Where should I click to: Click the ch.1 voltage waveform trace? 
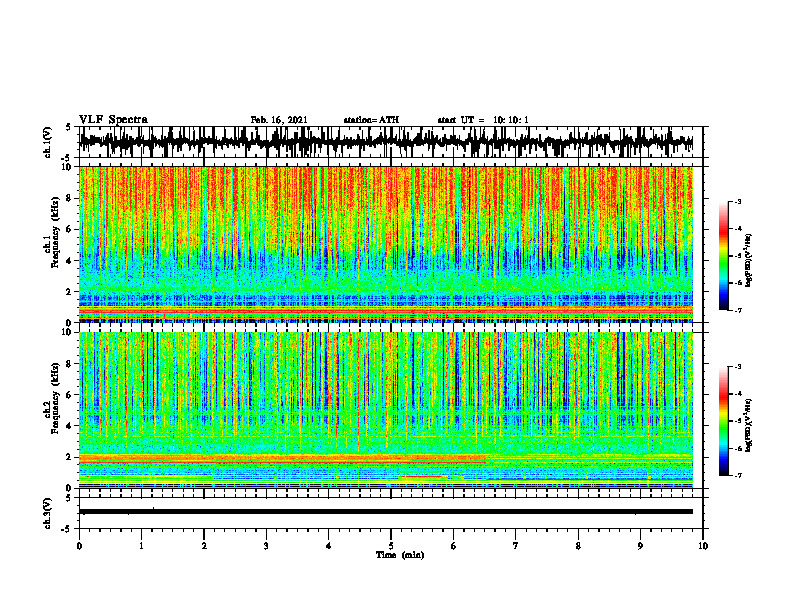(386, 142)
